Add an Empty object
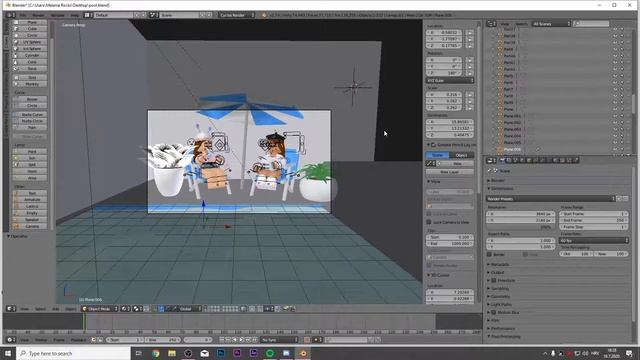The width and height of the screenshot is (640, 360). click(30, 213)
